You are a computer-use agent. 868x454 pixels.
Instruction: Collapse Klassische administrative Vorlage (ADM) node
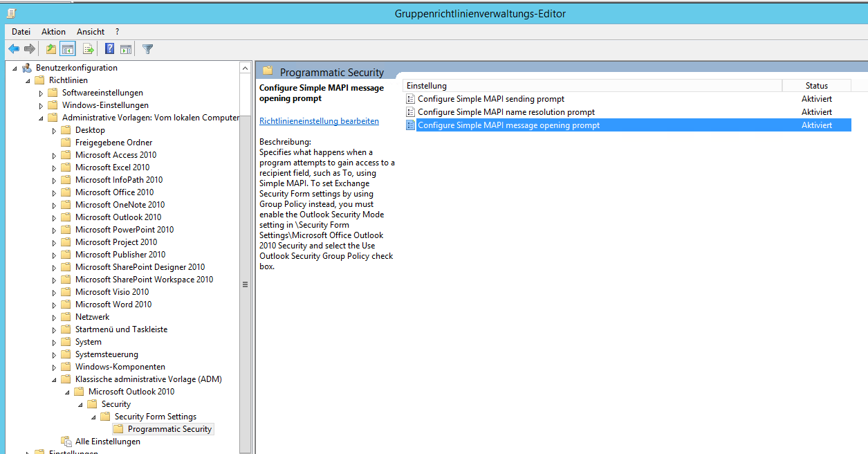pos(55,379)
